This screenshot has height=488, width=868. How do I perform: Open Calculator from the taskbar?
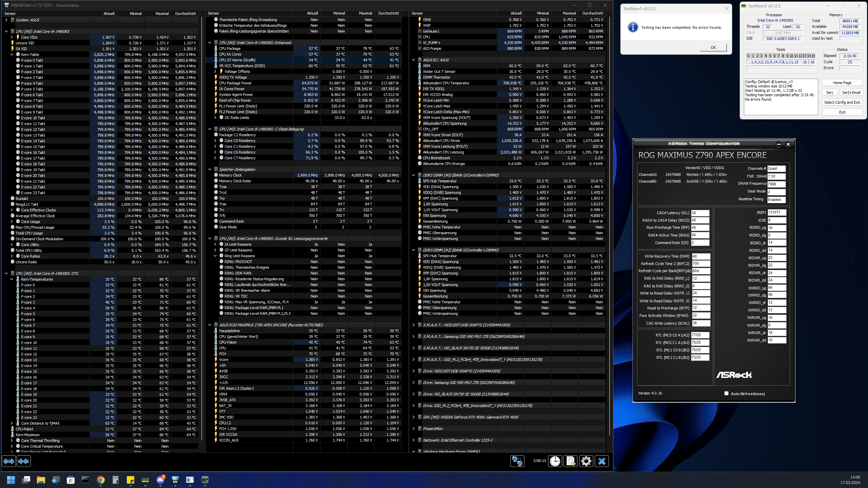(x=116, y=480)
